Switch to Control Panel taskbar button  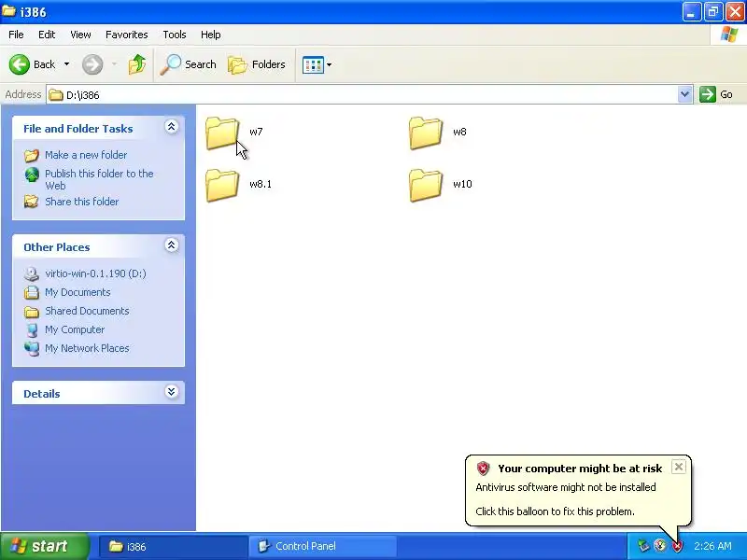(322, 546)
